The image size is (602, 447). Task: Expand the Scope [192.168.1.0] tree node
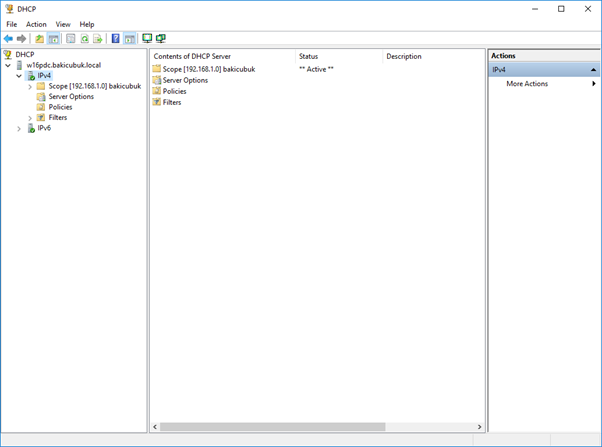[x=30, y=87]
